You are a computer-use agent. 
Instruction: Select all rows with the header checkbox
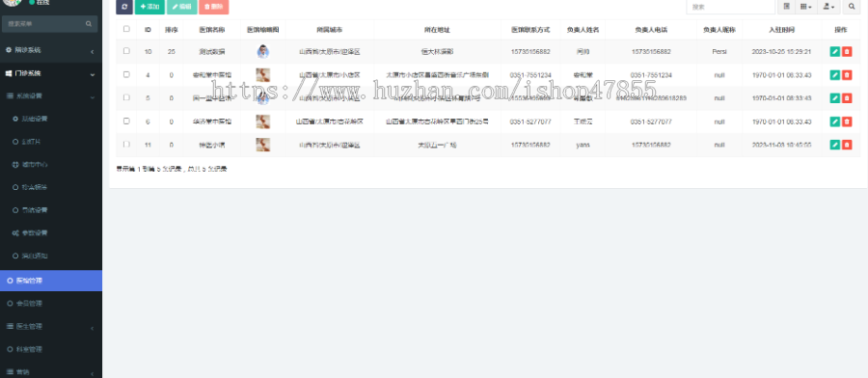coord(126,29)
